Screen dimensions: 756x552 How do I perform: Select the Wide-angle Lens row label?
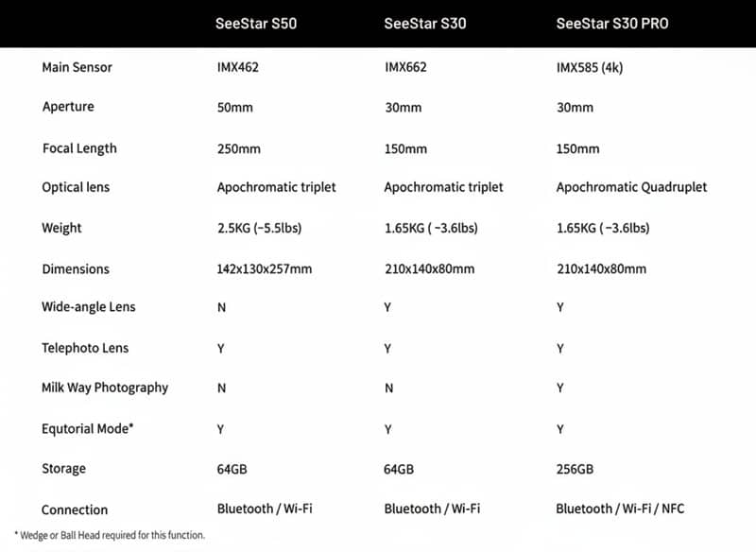[x=89, y=307]
